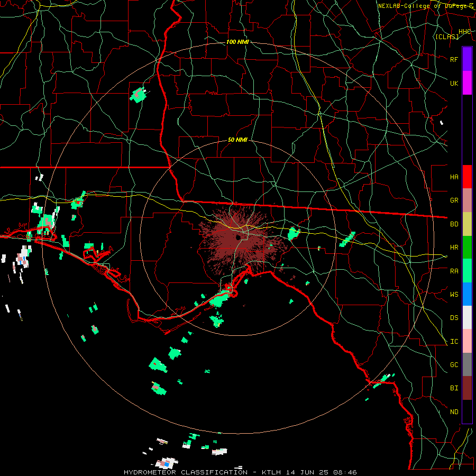Click the magenta UK color swatch in legend
The image size is (476, 476).
467,83
